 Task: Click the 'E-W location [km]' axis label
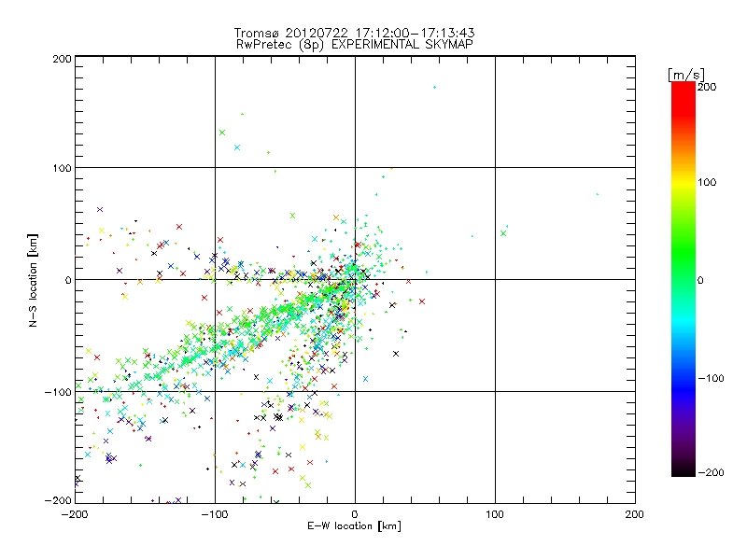click(x=355, y=525)
